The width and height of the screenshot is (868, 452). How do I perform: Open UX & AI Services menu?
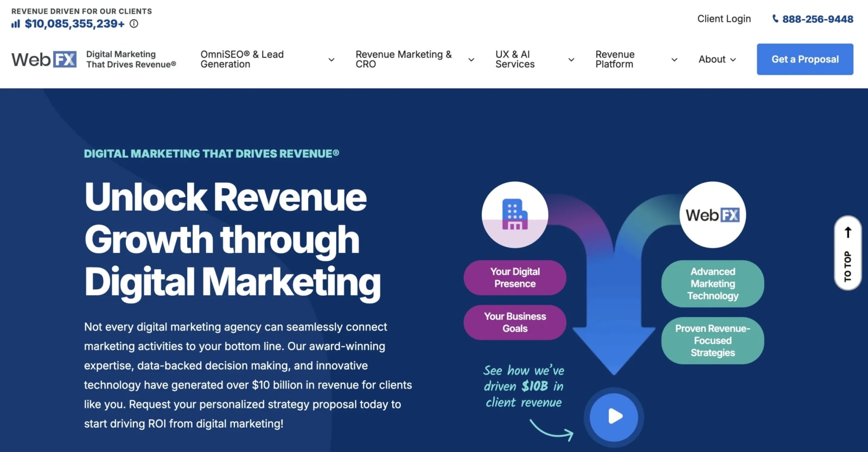515,59
